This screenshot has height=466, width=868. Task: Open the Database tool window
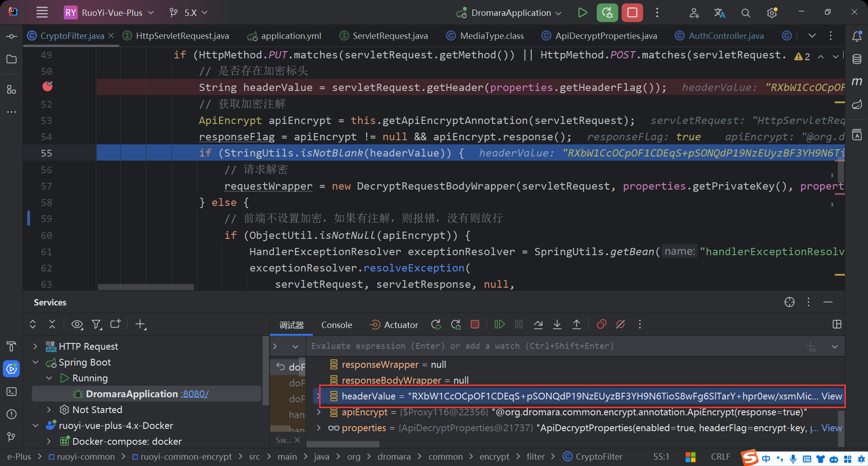click(x=857, y=59)
